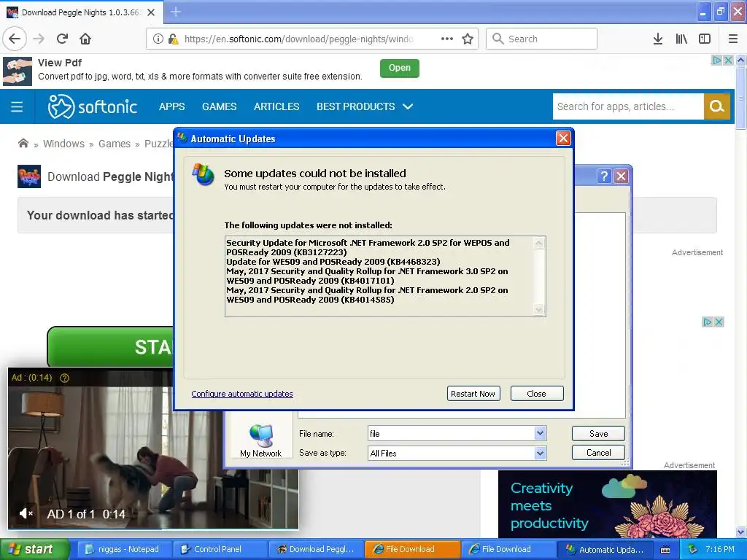Click the Windows breadcrumb link
The width and height of the screenshot is (747, 560).
coord(64,144)
